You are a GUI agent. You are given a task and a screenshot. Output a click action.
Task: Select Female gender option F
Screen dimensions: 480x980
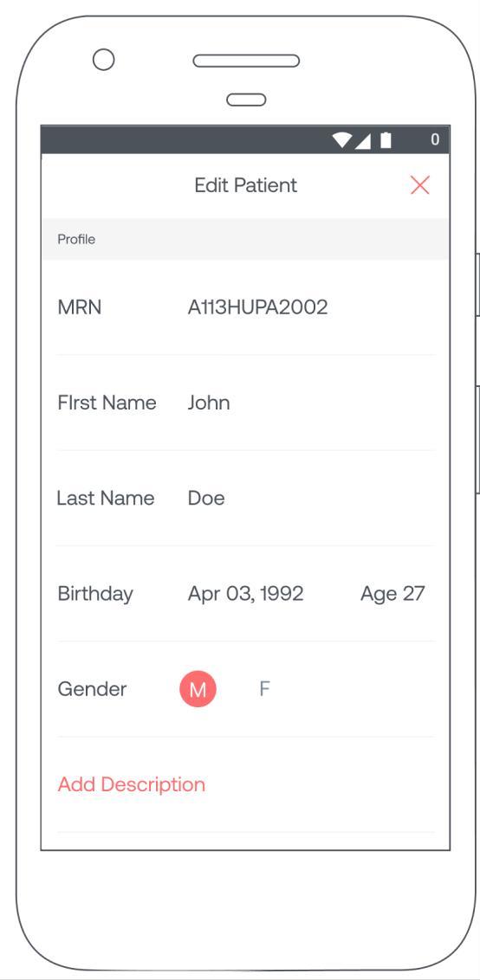(x=265, y=689)
